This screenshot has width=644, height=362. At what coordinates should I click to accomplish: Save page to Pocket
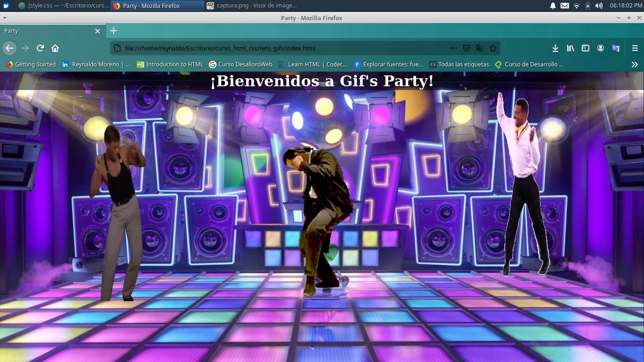(x=467, y=48)
